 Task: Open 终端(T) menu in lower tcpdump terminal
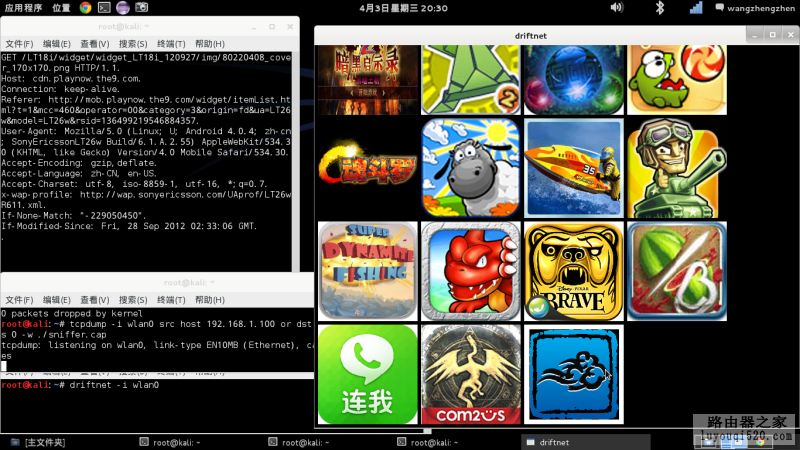pos(171,300)
